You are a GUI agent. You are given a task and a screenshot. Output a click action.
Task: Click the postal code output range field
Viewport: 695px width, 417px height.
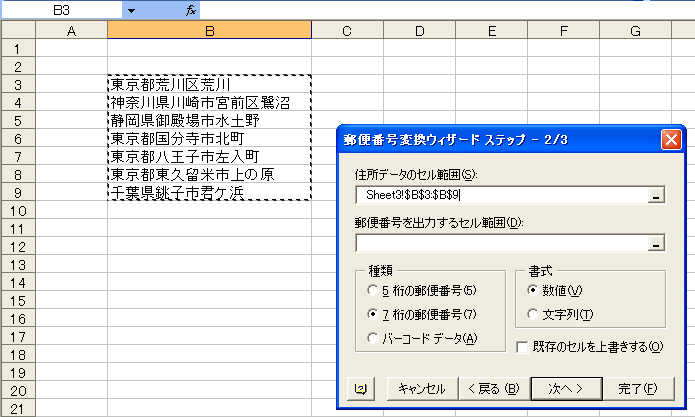[500, 243]
